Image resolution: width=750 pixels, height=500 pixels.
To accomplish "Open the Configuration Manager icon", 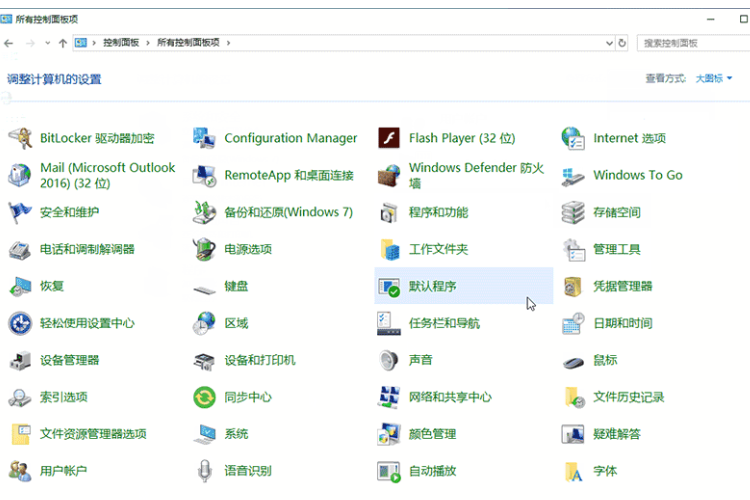I will [204, 138].
